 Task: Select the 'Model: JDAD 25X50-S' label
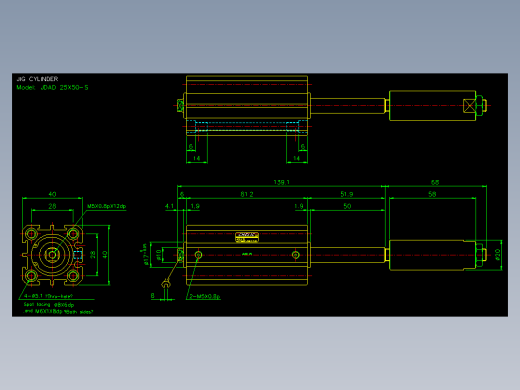point(52,88)
